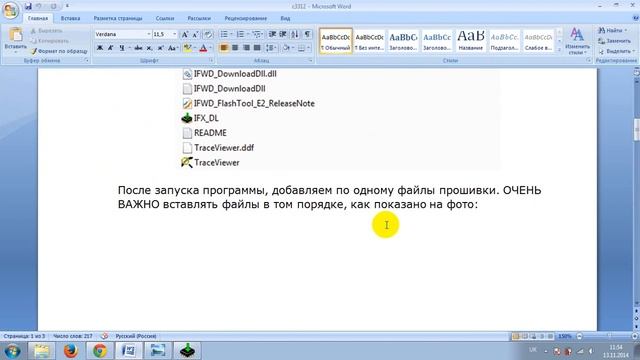Apply multilevel list
Image resolution: width=640 pixels, height=360 pixels.
coord(256,34)
